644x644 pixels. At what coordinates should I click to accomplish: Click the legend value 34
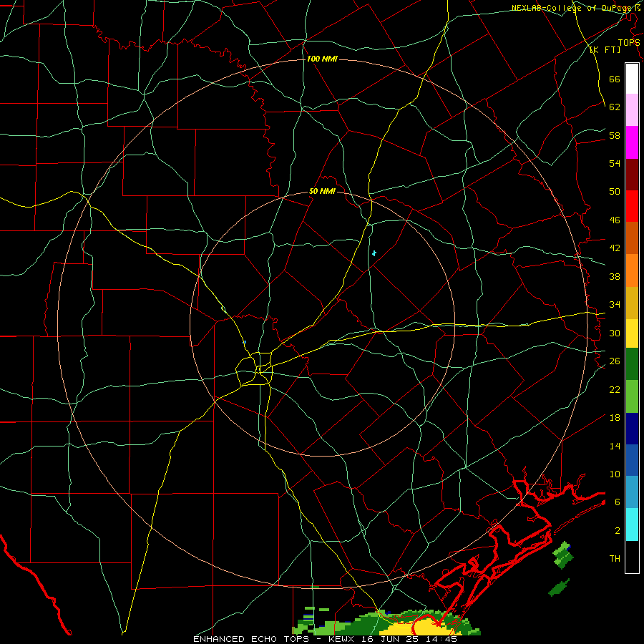(615, 305)
